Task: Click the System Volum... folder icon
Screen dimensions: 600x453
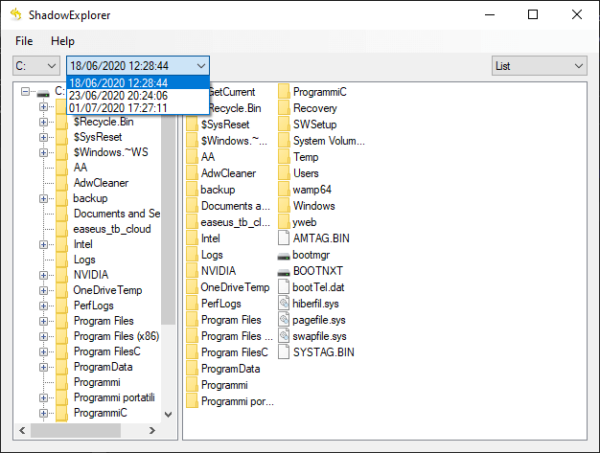Action: [284, 141]
